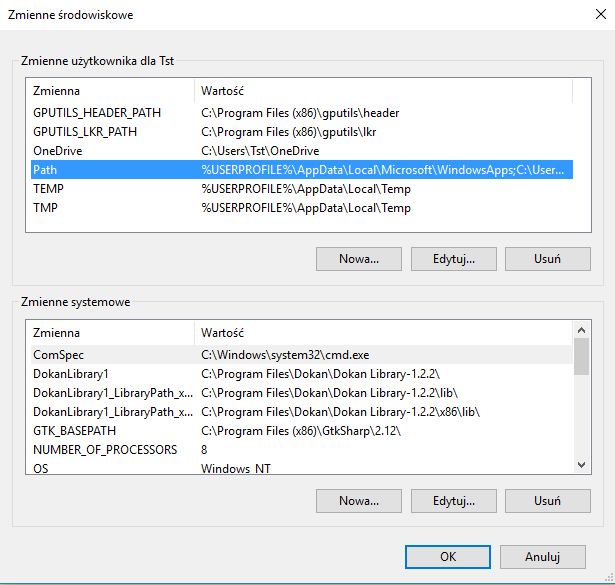615x585 pixels.
Task: Select the OneDrive user variable row
Action: pos(302,151)
